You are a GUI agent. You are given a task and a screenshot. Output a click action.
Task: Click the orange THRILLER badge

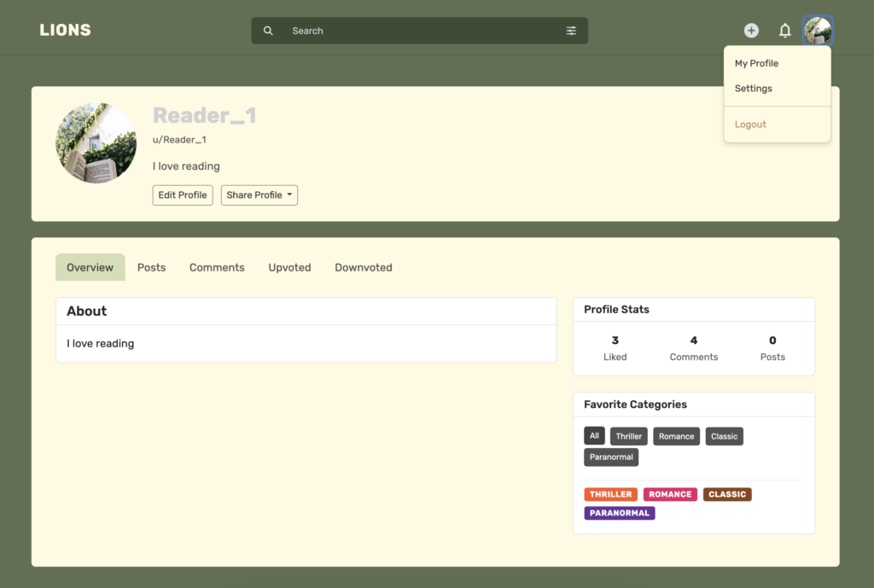(610, 494)
